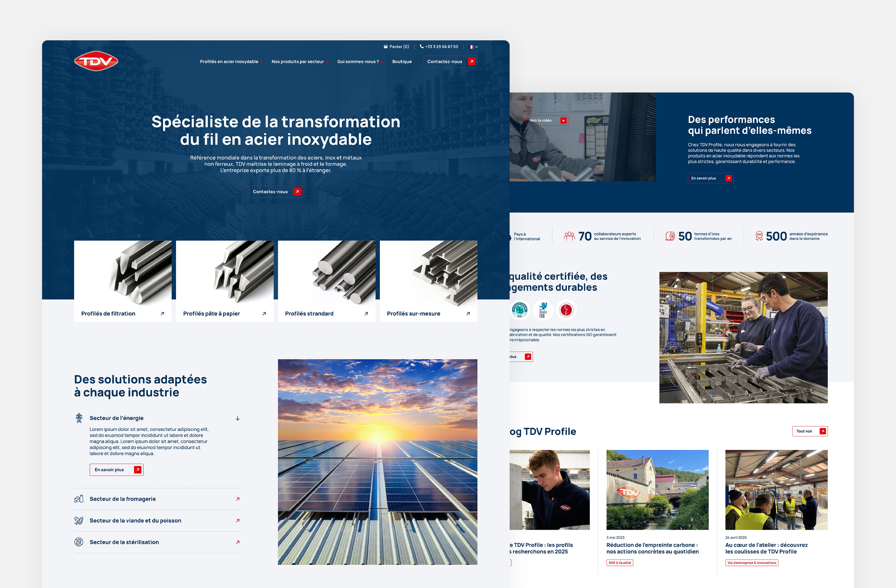Click the Contactez-nous button in the navigation bar
896x588 pixels.
(450, 62)
